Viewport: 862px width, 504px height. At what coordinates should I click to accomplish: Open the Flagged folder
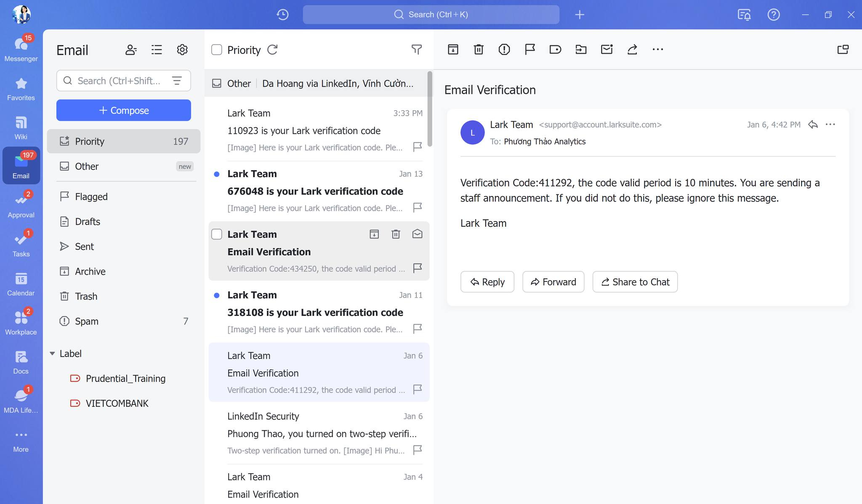[124, 196]
